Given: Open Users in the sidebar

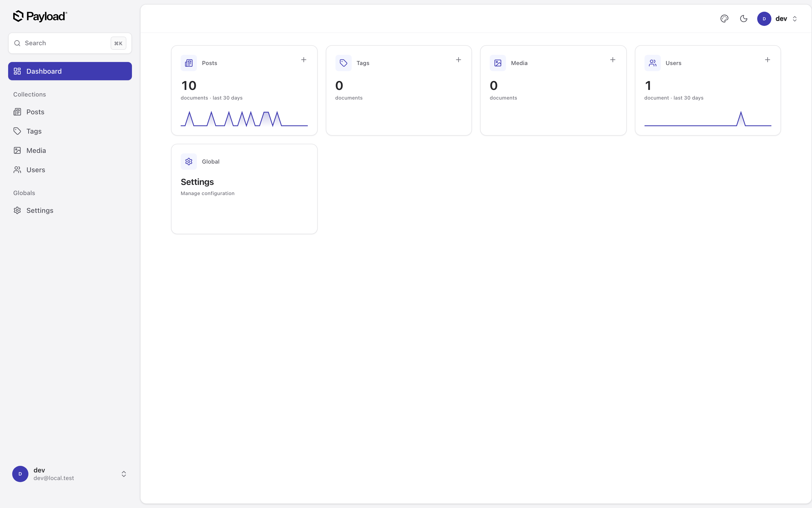Looking at the screenshot, I should 70,170.
